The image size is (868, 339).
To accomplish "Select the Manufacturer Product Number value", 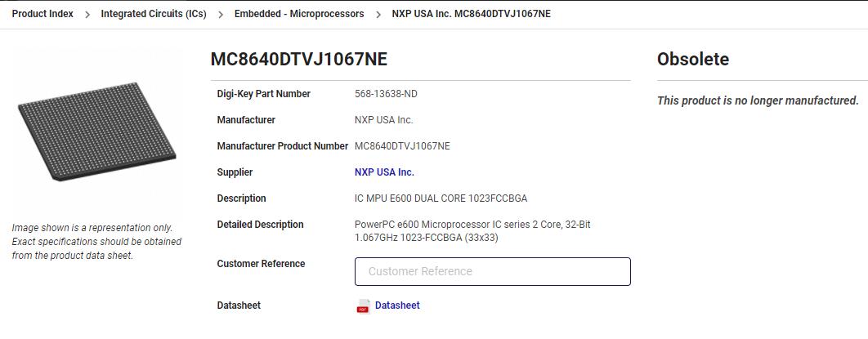I will pyautogui.click(x=402, y=146).
